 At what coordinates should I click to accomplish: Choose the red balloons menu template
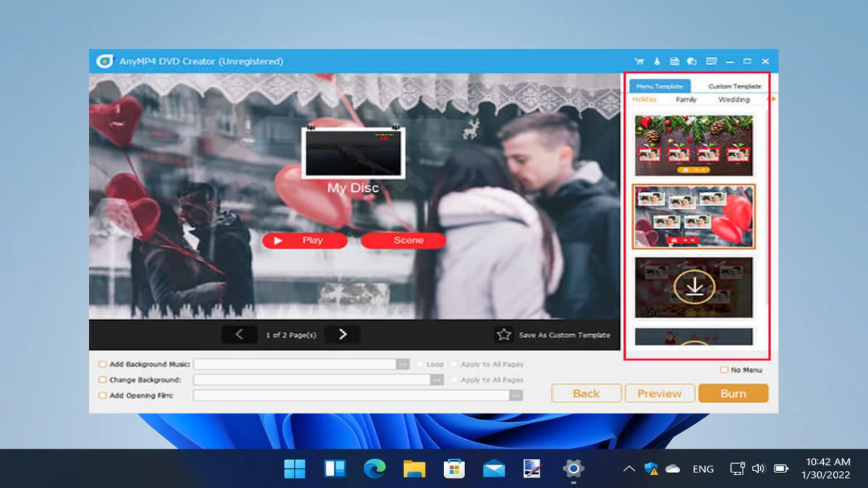pyautogui.click(x=694, y=216)
